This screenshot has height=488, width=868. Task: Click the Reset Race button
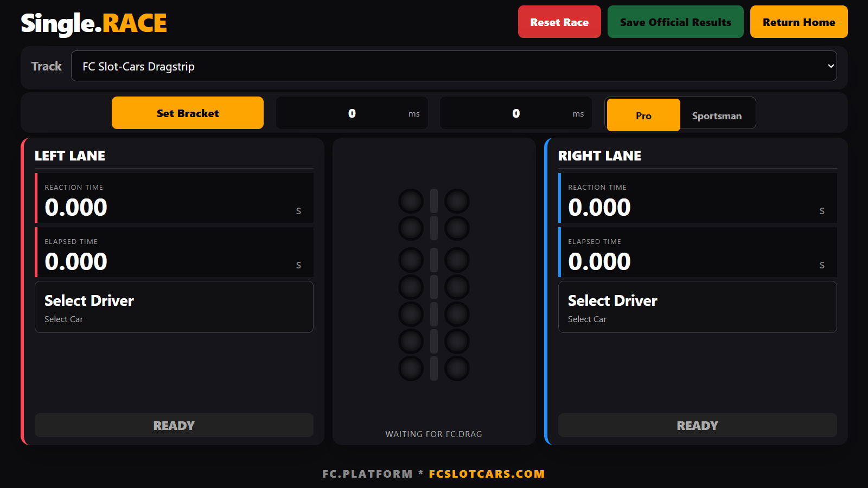pyautogui.click(x=559, y=22)
